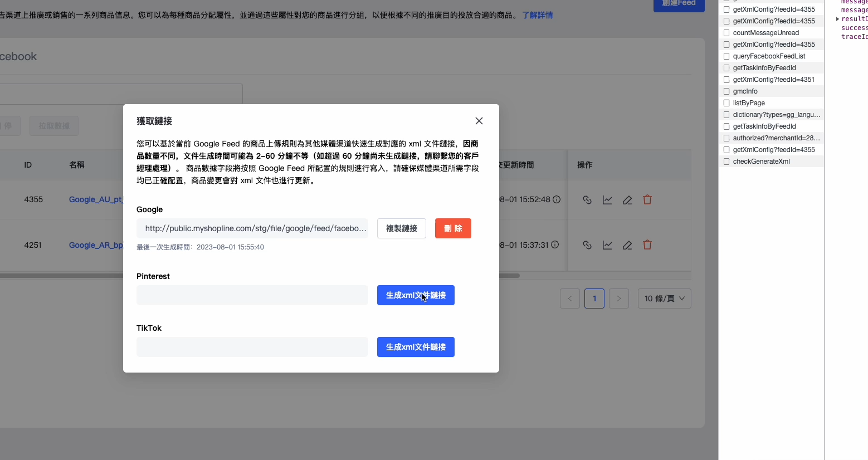The height and width of the screenshot is (460, 868).
Task: Close the 獲取鏈接 dialog with the X
Action: pyautogui.click(x=479, y=121)
